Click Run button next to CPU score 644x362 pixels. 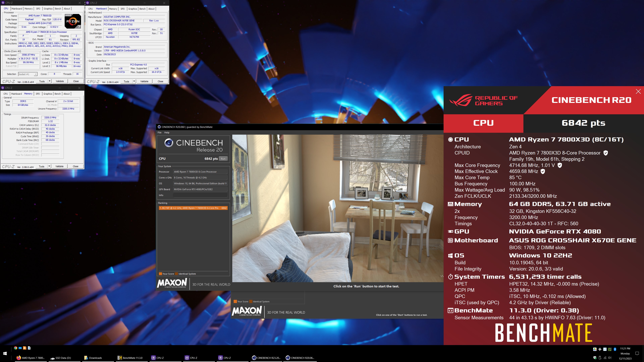[223, 159]
